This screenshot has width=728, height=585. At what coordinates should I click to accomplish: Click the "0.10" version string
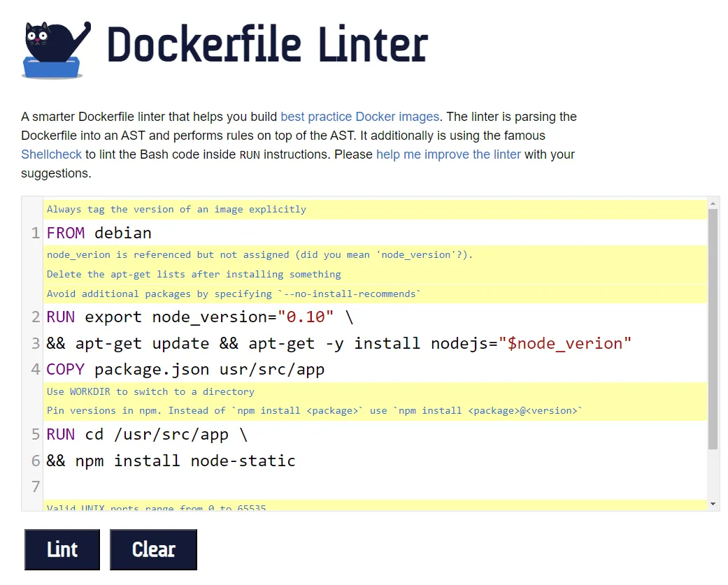305,317
